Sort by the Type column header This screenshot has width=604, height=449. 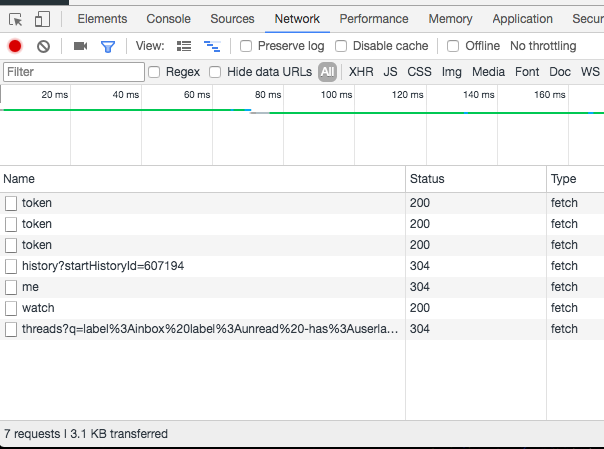coord(575,179)
